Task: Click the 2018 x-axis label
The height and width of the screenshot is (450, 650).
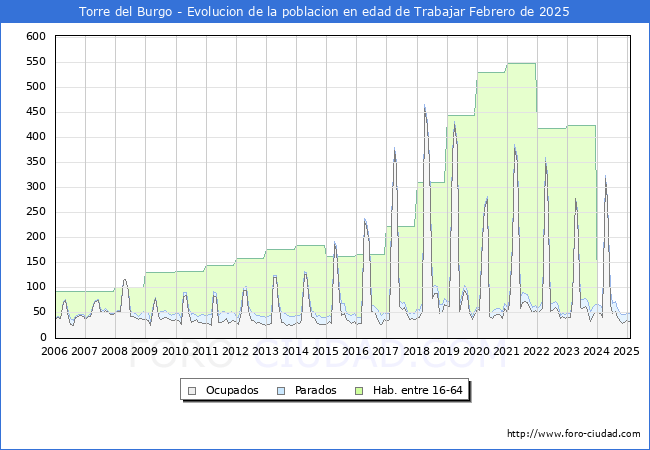Action: tap(416, 351)
